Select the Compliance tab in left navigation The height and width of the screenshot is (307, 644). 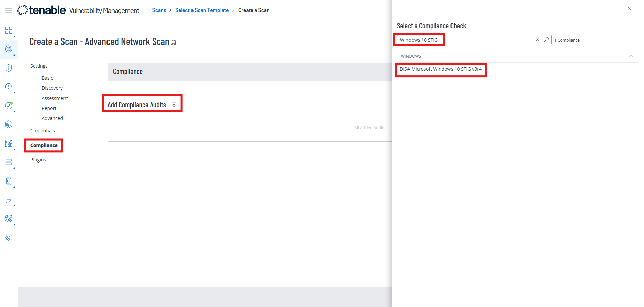44,145
